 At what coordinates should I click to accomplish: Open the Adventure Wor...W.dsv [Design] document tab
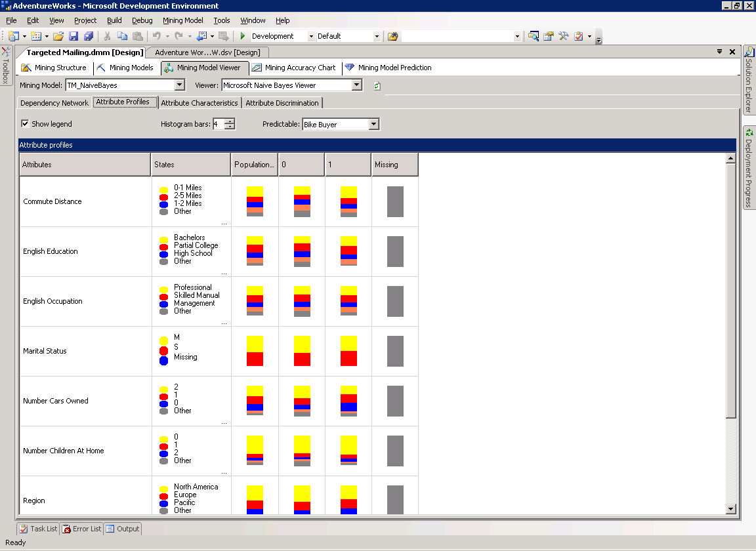[x=207, y=52]
